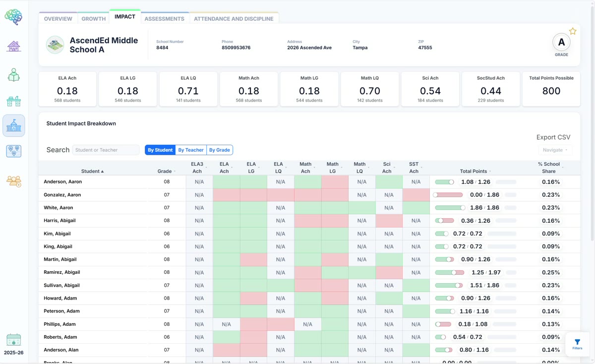Click the Export CSV button
Screen dimensions: 595x364
pos(553,137)
